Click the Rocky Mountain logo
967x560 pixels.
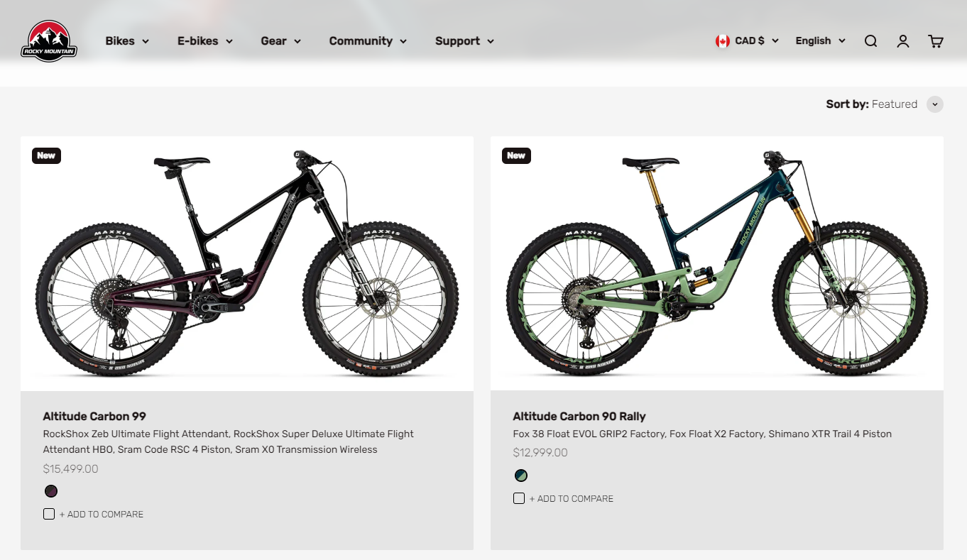(x=49, y=41)
